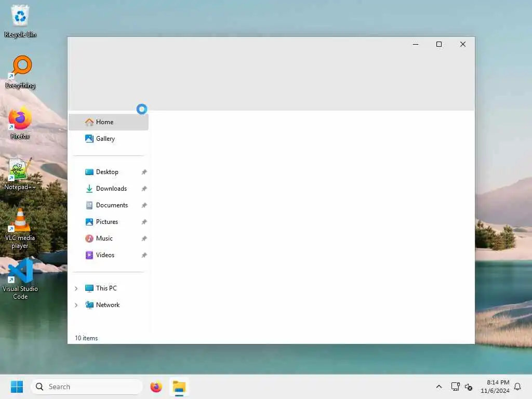Maximize the File Explorer window
Screen dimensions: 532x399
point(439,45)
